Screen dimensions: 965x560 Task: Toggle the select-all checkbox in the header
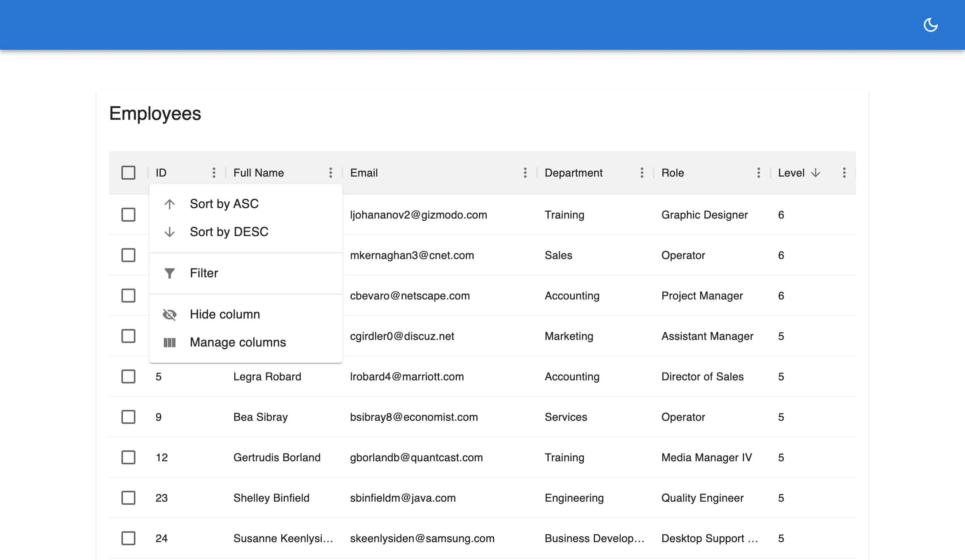click(128, 172)
